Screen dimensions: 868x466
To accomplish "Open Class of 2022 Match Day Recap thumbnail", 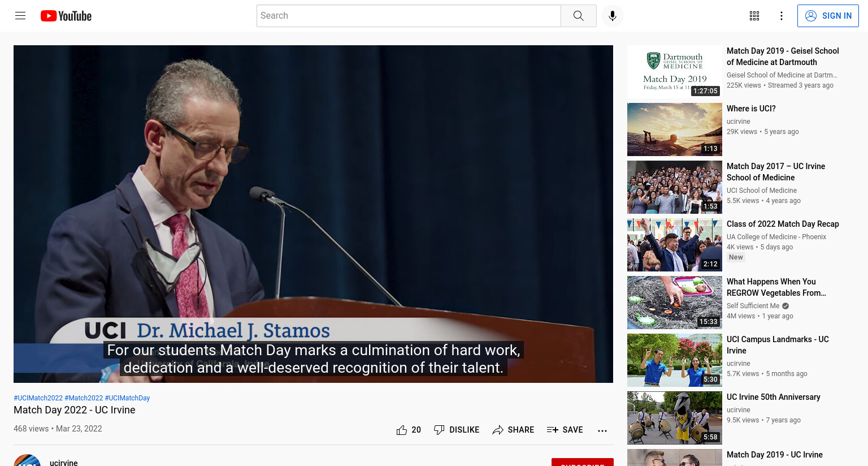I will coord(675,245).
